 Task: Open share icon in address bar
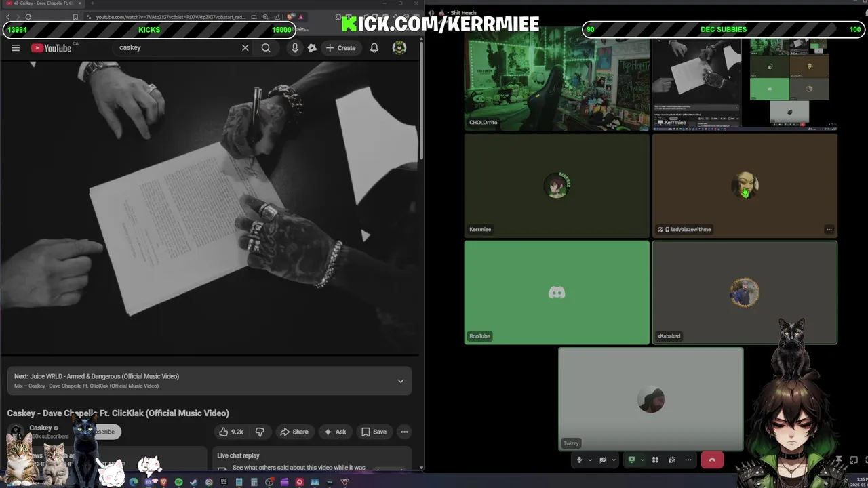(277, 17)
